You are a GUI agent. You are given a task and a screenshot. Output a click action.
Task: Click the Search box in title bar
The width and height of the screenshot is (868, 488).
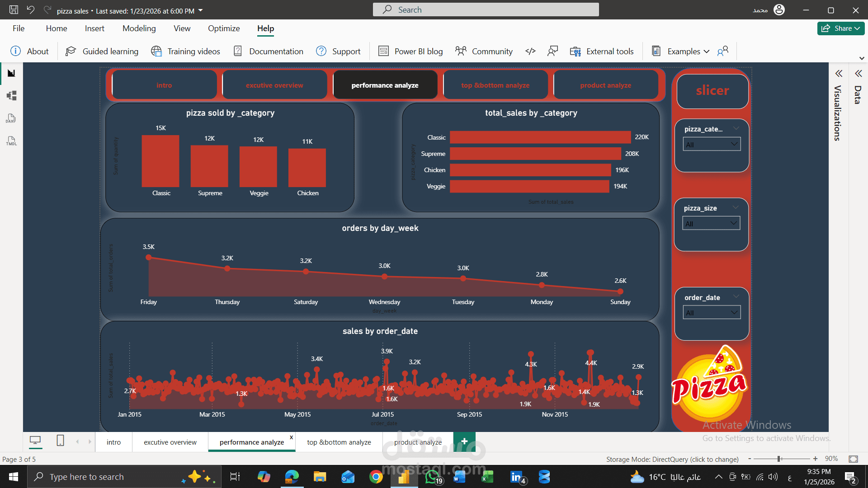(x=486, y=9)
